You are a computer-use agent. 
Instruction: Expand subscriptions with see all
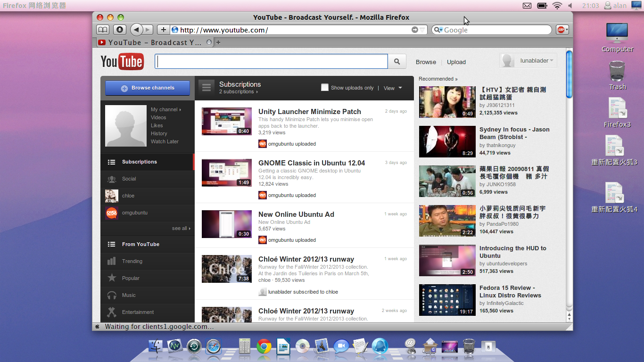click(x=181, y=228)
